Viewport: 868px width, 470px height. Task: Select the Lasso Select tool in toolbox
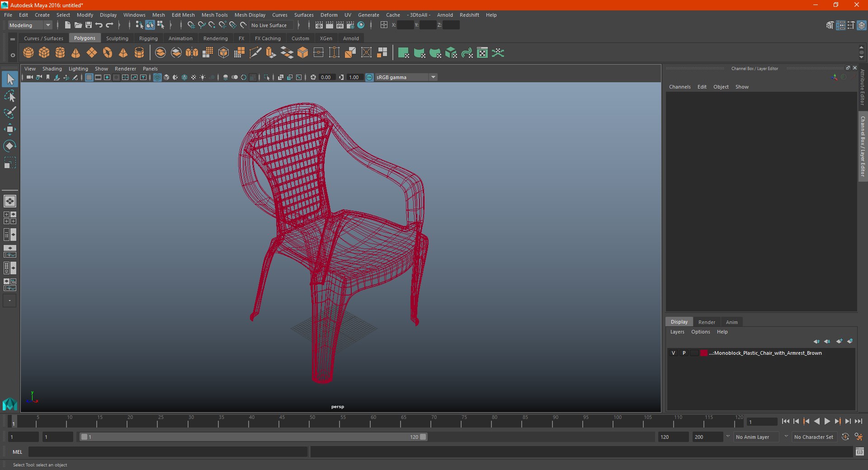click(10, 96)
